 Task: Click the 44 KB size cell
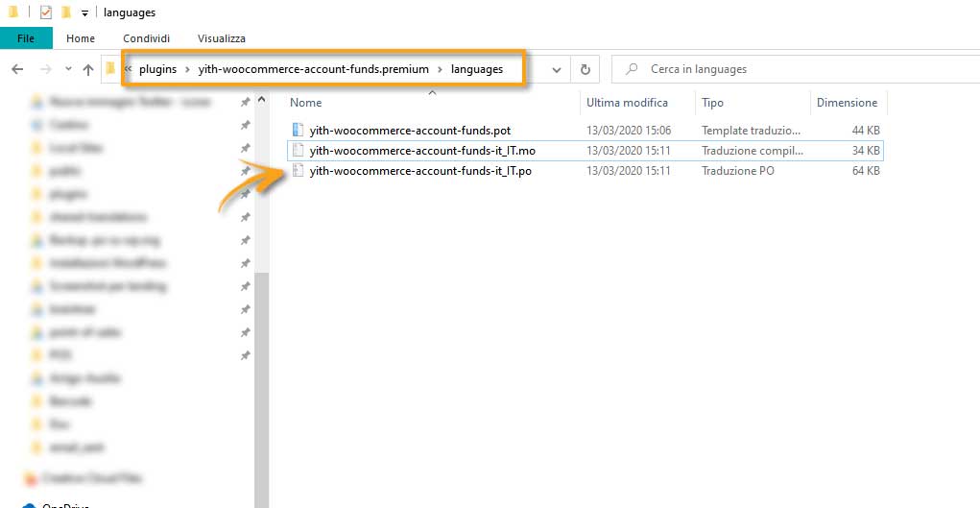coord(866,131)
